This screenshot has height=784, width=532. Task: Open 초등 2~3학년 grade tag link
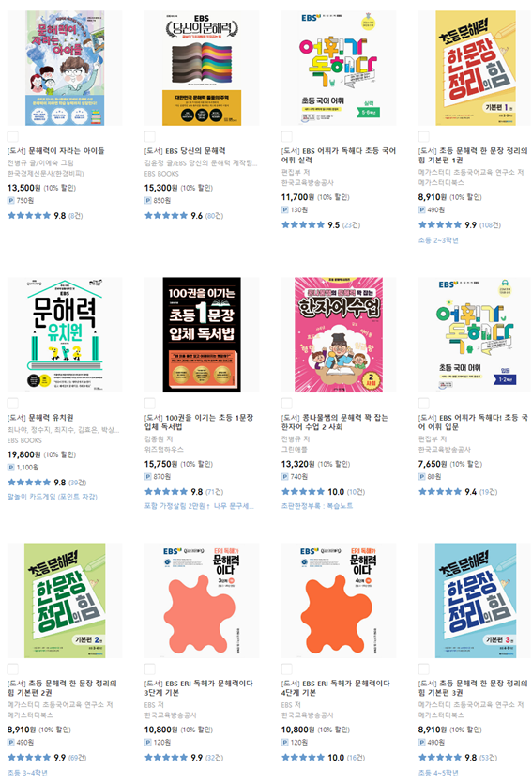438,240
